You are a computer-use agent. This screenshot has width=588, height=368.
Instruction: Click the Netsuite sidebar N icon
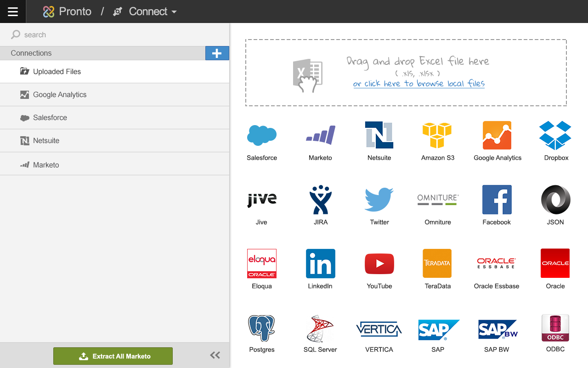pyautogui.click(x=25, y=141)
